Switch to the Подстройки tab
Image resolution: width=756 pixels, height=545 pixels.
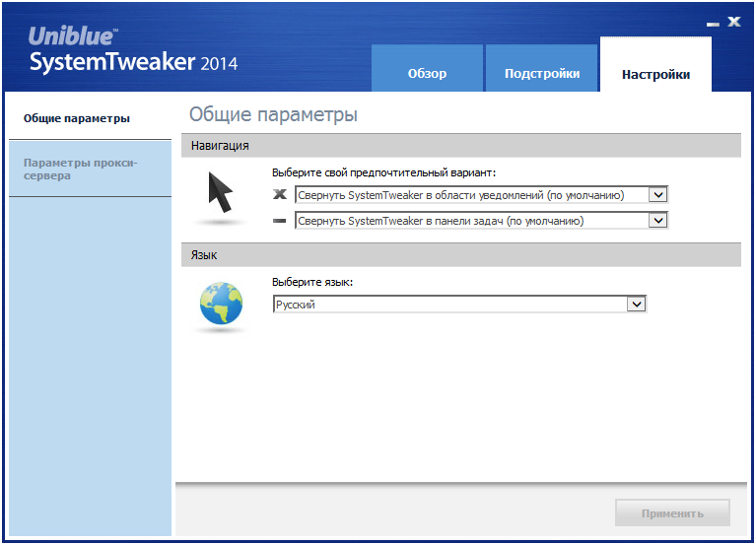pos(541,68)
